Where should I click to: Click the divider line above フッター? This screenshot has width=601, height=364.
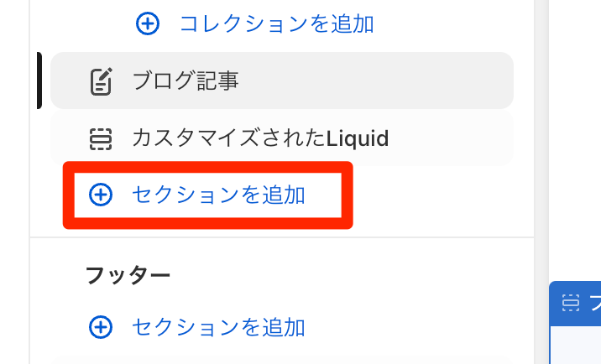(x=282, y=237)
